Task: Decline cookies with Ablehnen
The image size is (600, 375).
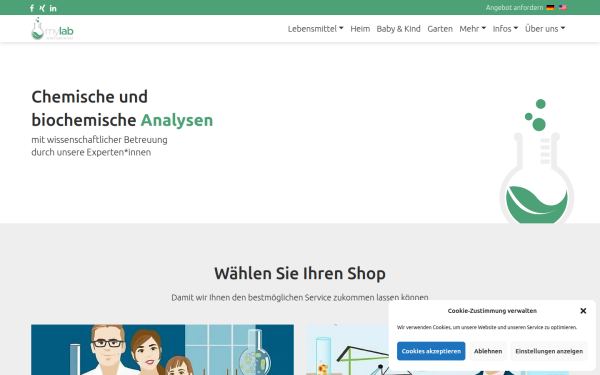Action: click(x=488, y=351)
